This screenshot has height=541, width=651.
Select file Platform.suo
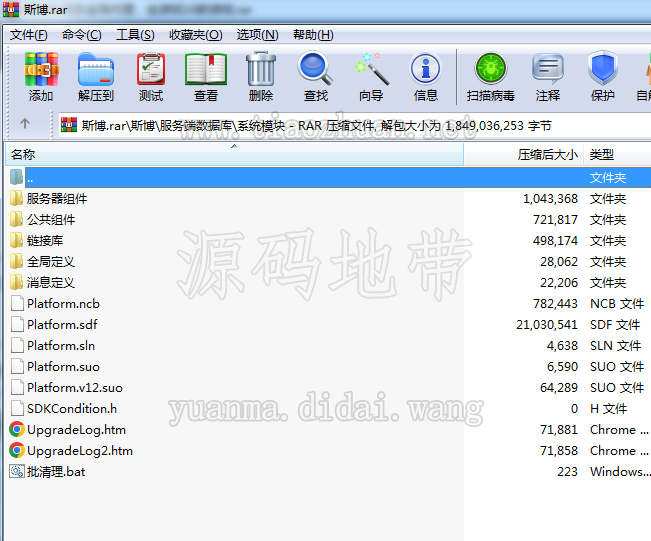(63, 367)
